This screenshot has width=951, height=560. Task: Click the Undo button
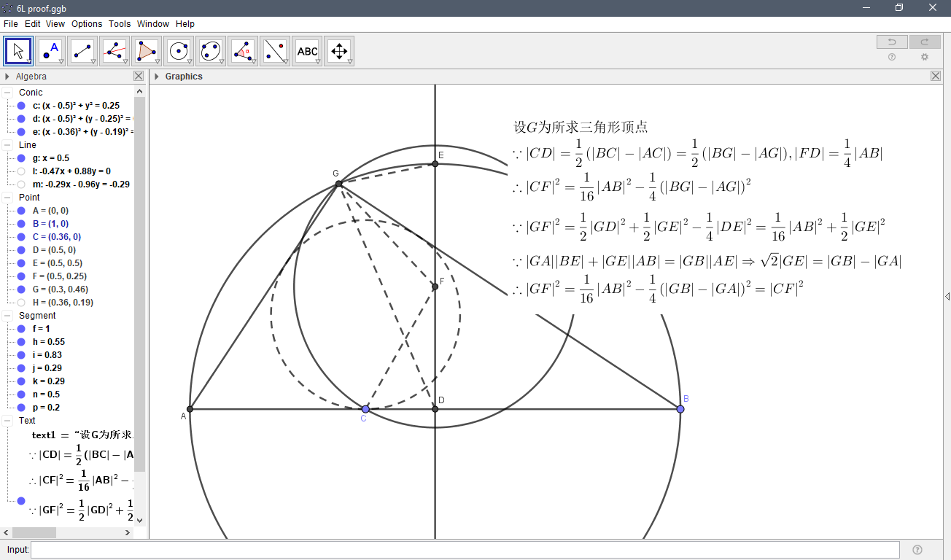click(x=892, y=42)
